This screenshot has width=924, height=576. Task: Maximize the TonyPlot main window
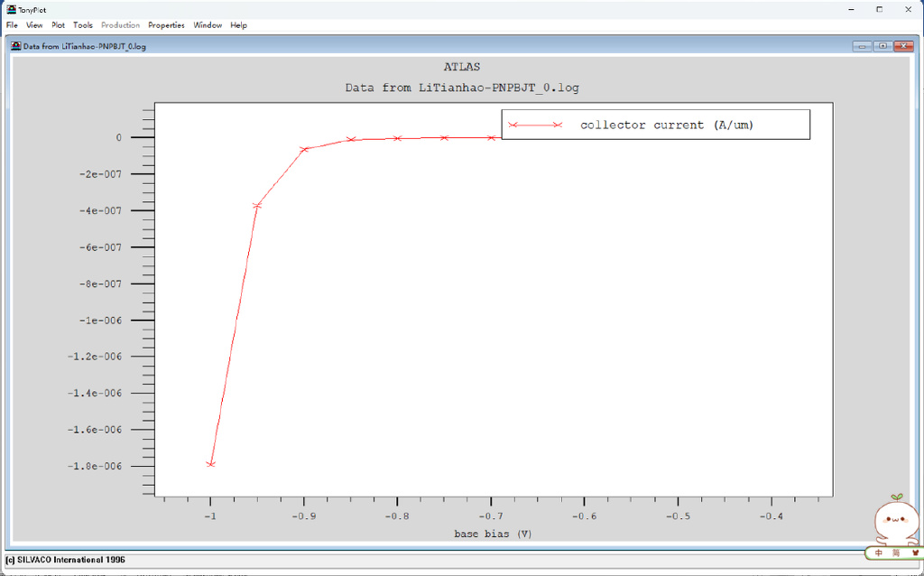879,9
